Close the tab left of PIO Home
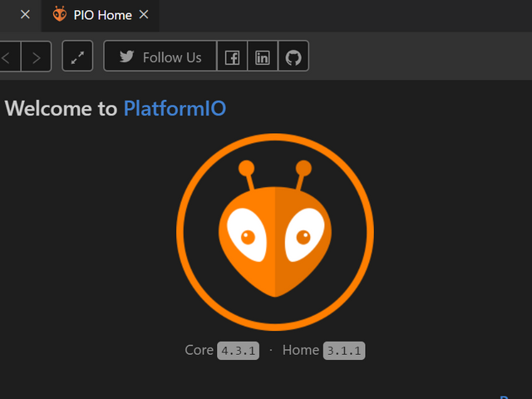The image size is (532, 399). [24, 15]
